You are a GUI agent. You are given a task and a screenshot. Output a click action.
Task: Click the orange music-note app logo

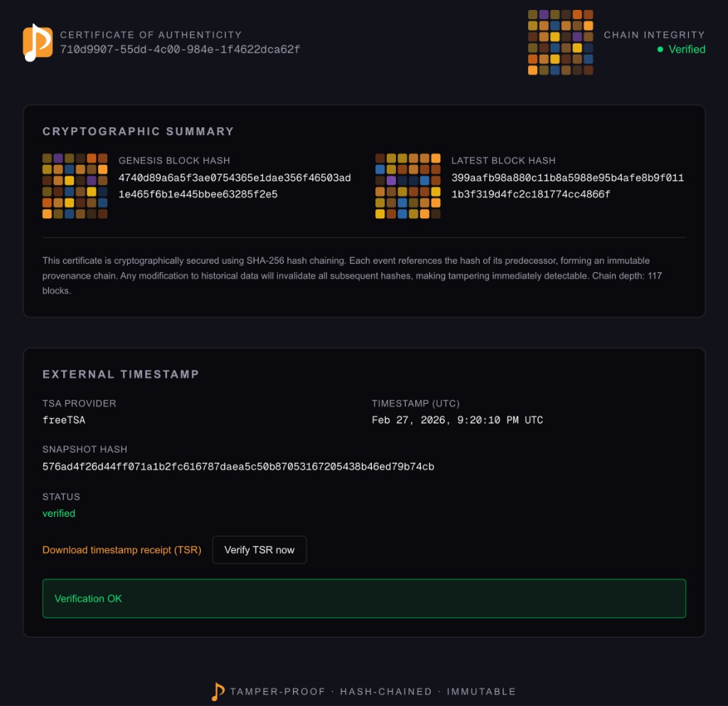point(37,42)
